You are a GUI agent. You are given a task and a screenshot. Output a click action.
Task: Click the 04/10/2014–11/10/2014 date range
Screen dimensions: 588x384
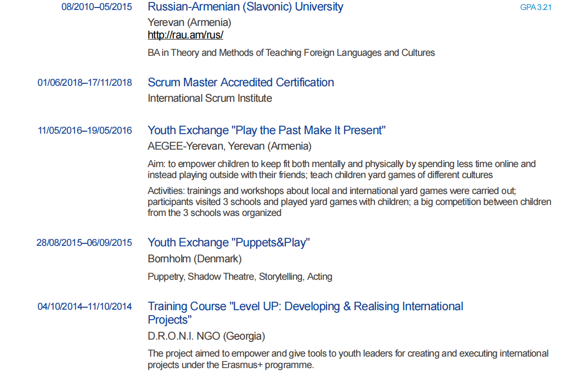[85, 307]
